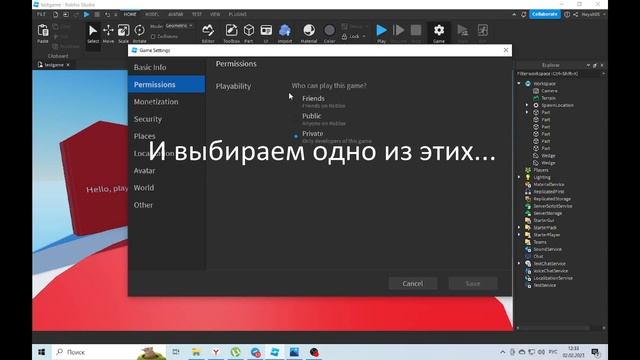This screenshot has height=360, width=640.
Task: Open the Mode Geometric dropdown
Action: pos(179,26)
